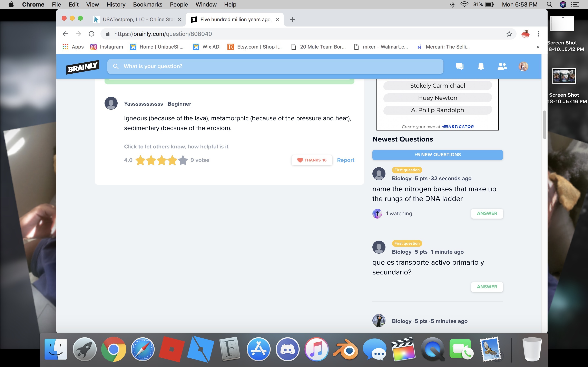Click the Report link
This screenshot has width=588, height=367.
(x=345, y=160)
